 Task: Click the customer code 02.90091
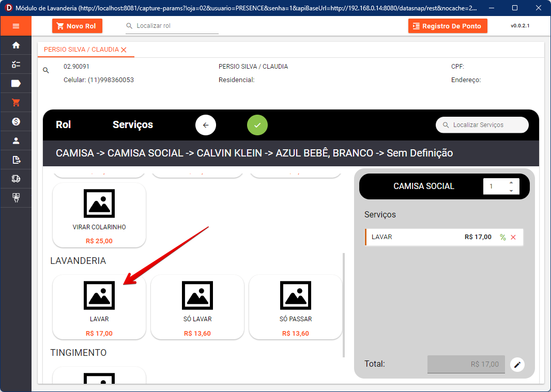click(76, 67)
